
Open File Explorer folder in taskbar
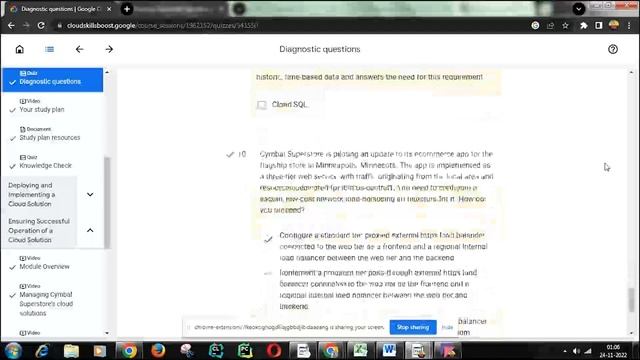tap(71, 351)
